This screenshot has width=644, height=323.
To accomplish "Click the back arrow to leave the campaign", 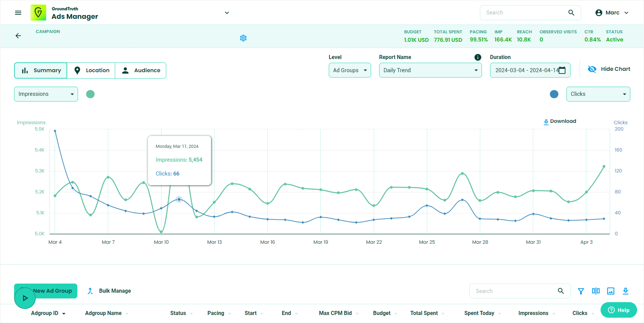I will (18, 36).
